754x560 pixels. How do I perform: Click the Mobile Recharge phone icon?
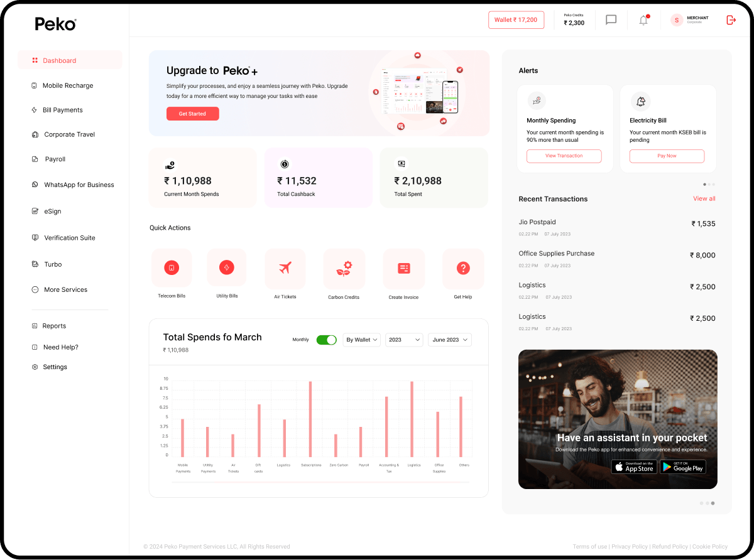pos(34,85)
